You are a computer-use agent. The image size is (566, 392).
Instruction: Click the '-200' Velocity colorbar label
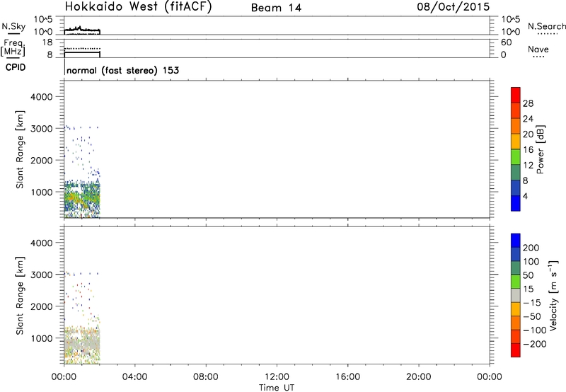[x=535, y=344]
